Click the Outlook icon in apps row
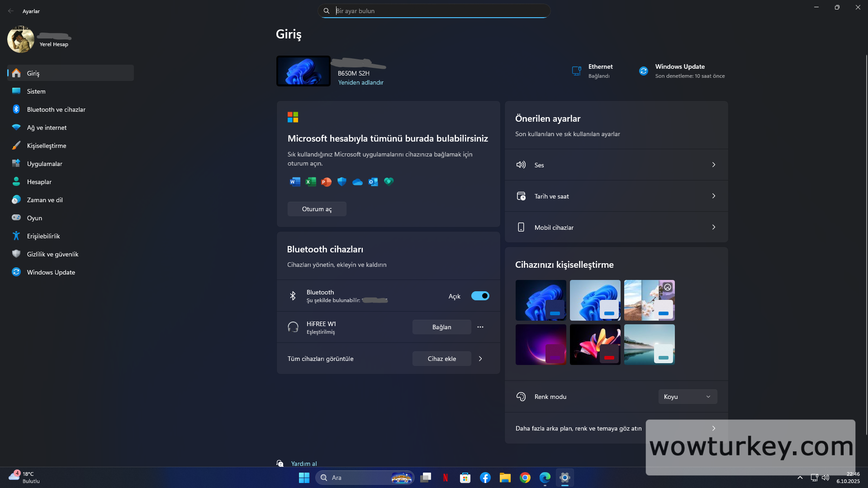This screenshot has width=868, height=488. 373,182
